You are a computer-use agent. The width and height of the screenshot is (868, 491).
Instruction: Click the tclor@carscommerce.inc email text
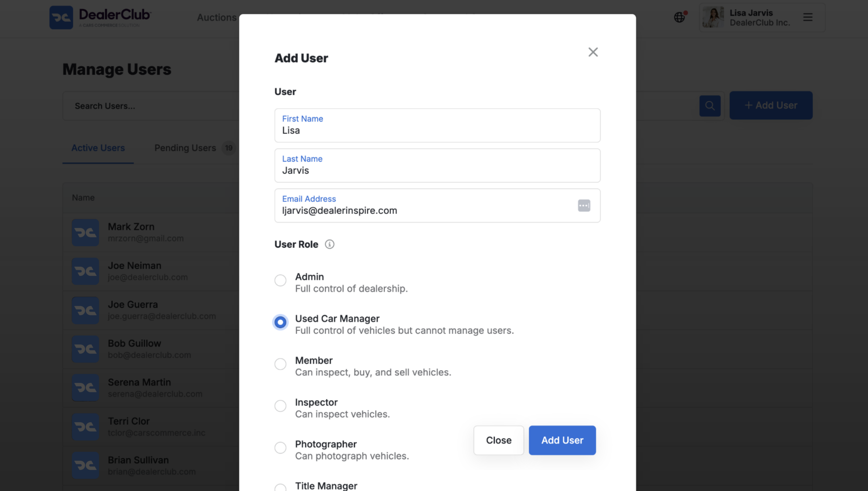157,433
